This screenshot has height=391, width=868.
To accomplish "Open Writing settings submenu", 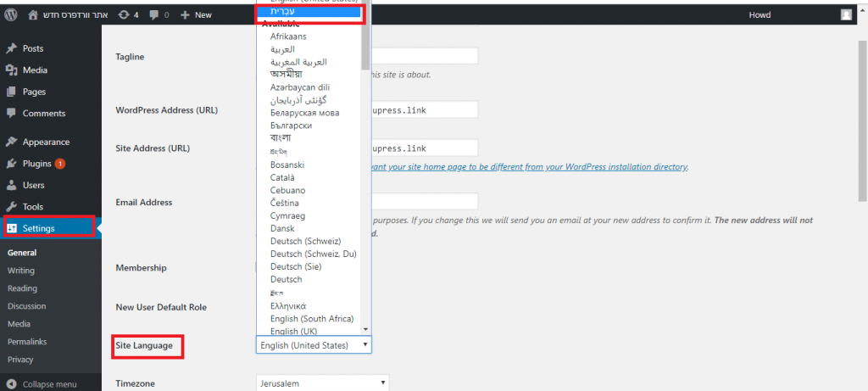I will [21, 271].
